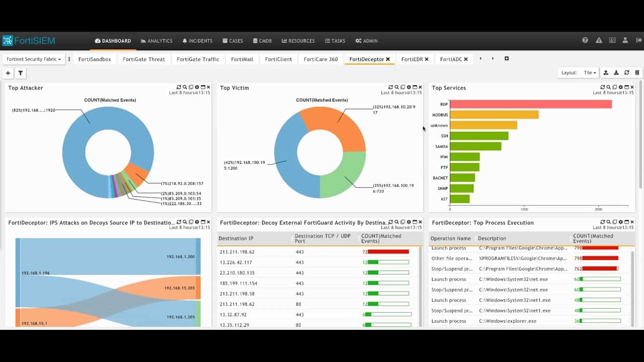Switch to the FortiClient tab
644x362 pixels.
[278, 59]
